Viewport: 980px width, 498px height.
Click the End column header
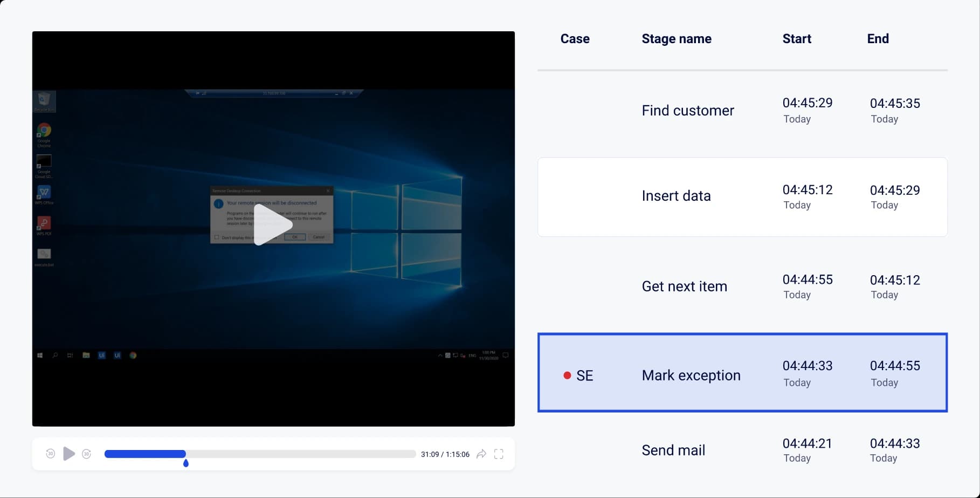click(x=878, y=39)
